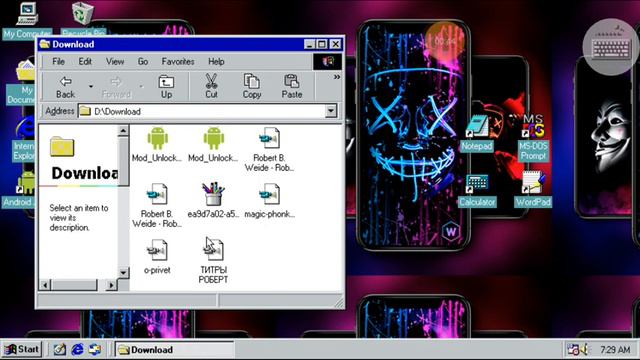Open the Go menu
The height and width of the screenshot is (360, 640).
[142, 62]
